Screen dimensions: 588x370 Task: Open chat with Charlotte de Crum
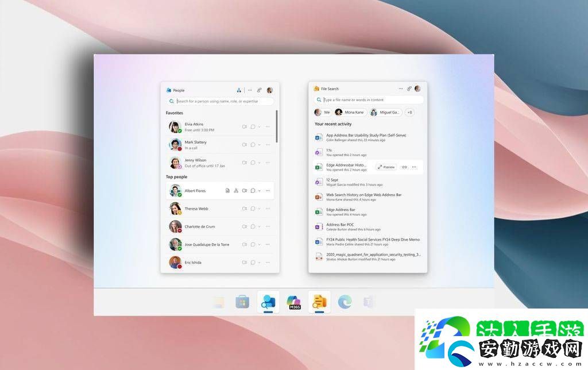click(253, 226)
